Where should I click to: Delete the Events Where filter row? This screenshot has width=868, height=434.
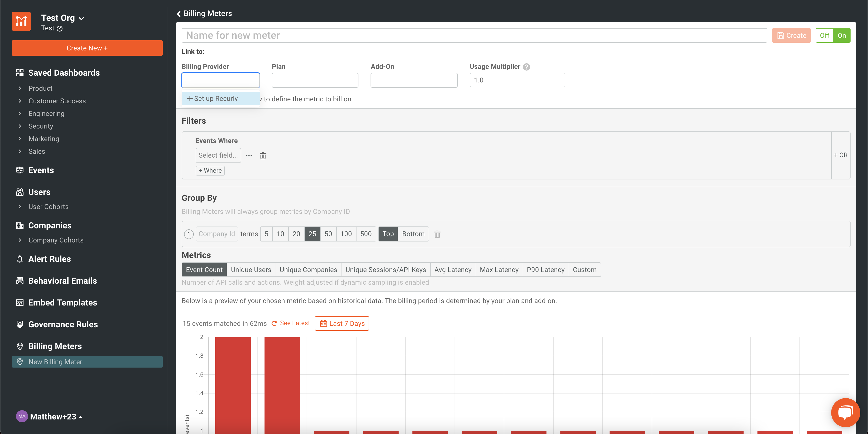point(263,155)
